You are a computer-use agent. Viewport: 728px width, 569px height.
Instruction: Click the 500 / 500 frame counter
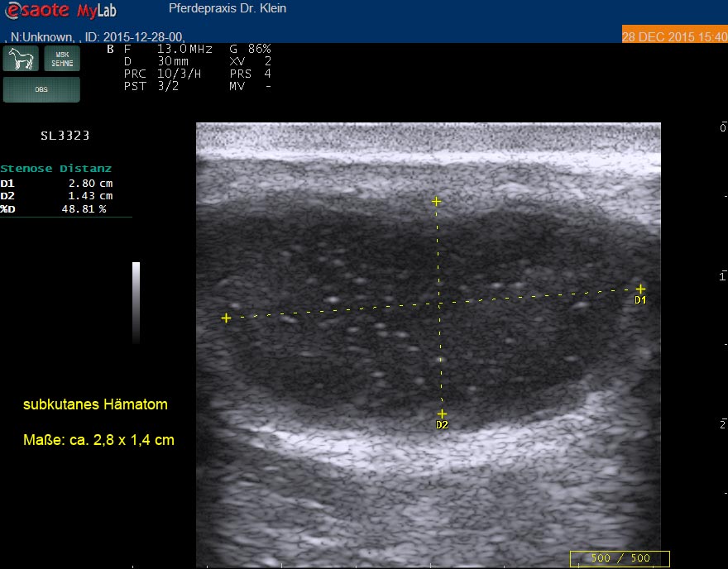(619, 558)
